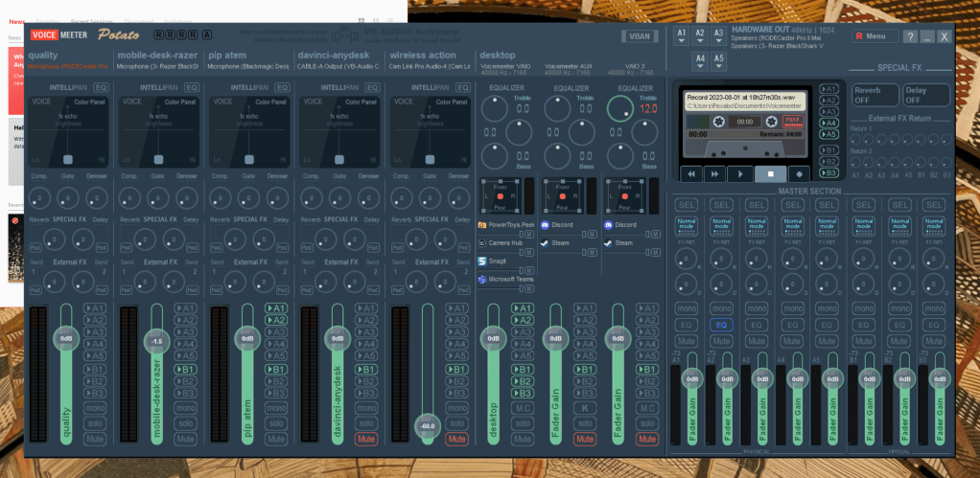Toggle mono on mobile-desk-razer strip

[185, 408]
